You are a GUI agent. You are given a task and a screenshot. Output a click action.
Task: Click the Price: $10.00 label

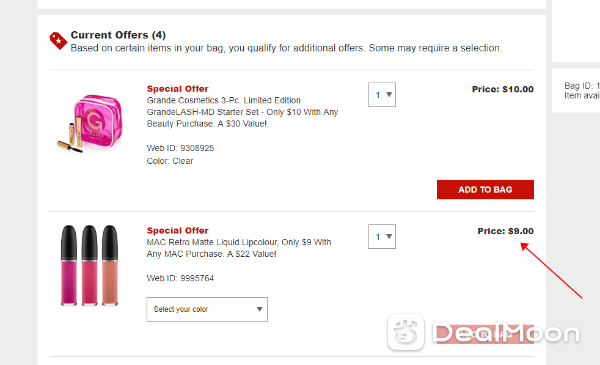(502, 89)
